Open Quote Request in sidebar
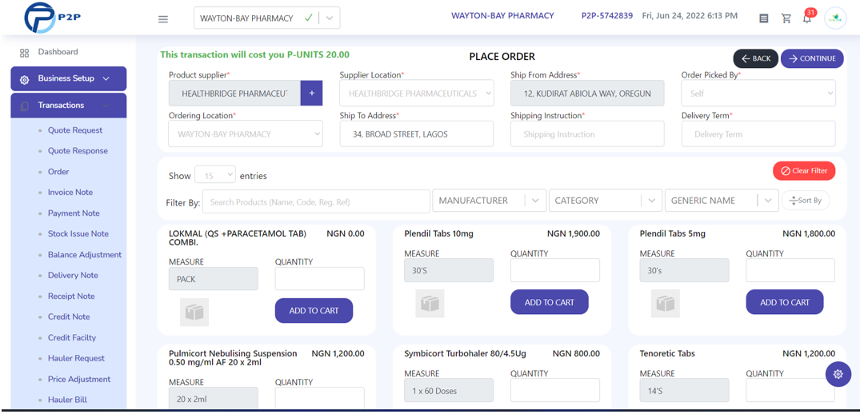 [75, 130]
